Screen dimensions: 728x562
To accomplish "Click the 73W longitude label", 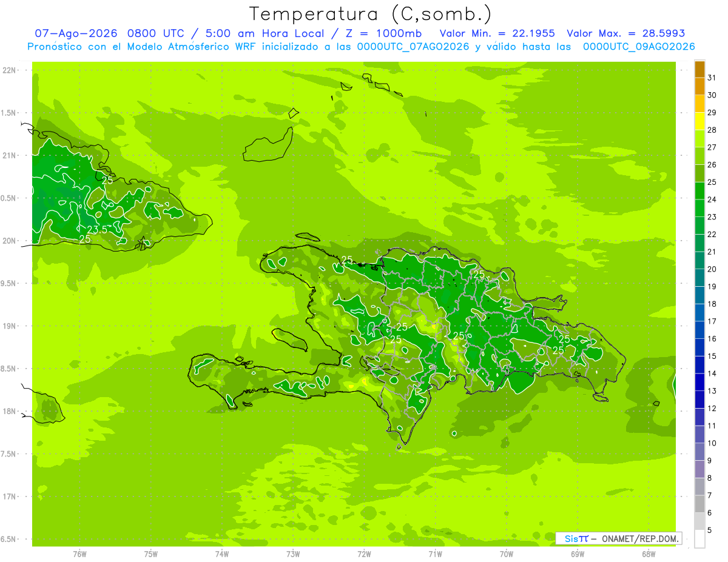I will coord(293,554).
